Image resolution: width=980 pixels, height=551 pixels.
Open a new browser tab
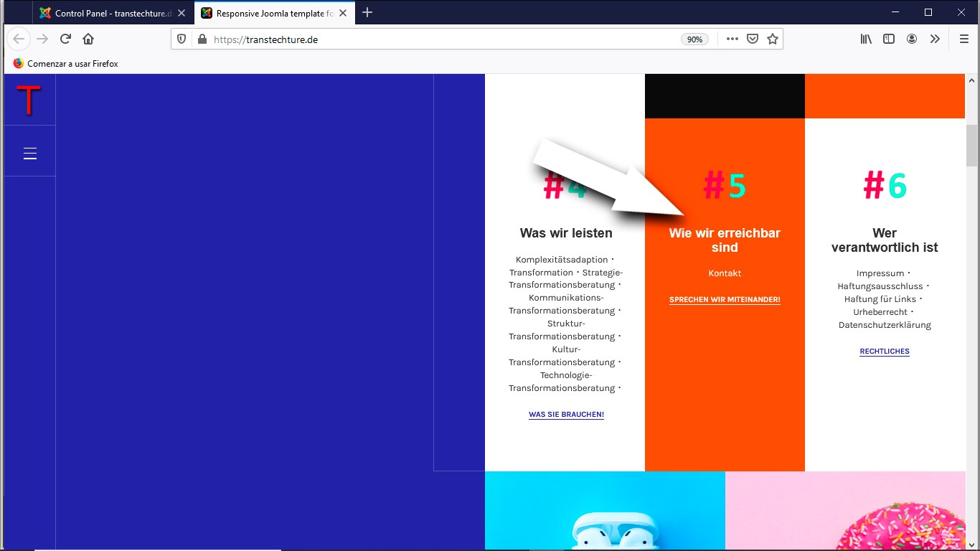(x=367, y=12)
